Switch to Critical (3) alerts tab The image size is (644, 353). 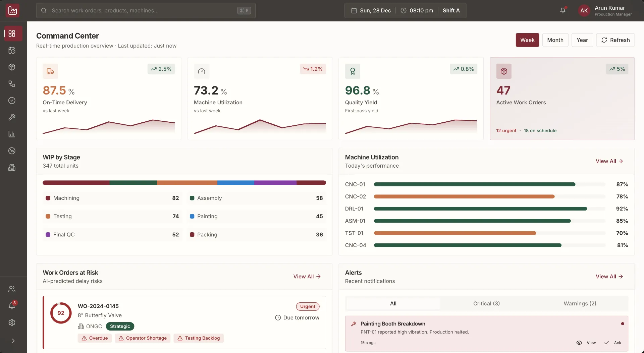pyautogui.click(x=486, y=303)
